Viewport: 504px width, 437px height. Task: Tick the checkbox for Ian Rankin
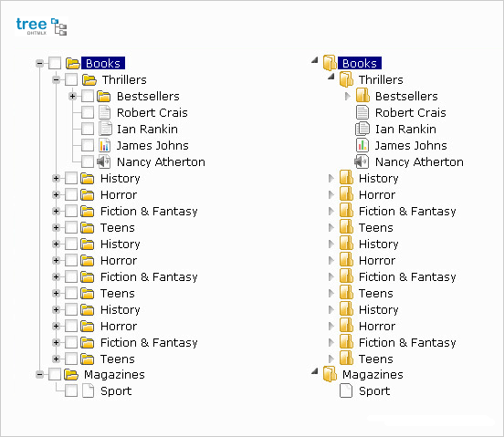pyautogui.click(x=88, y=129)
